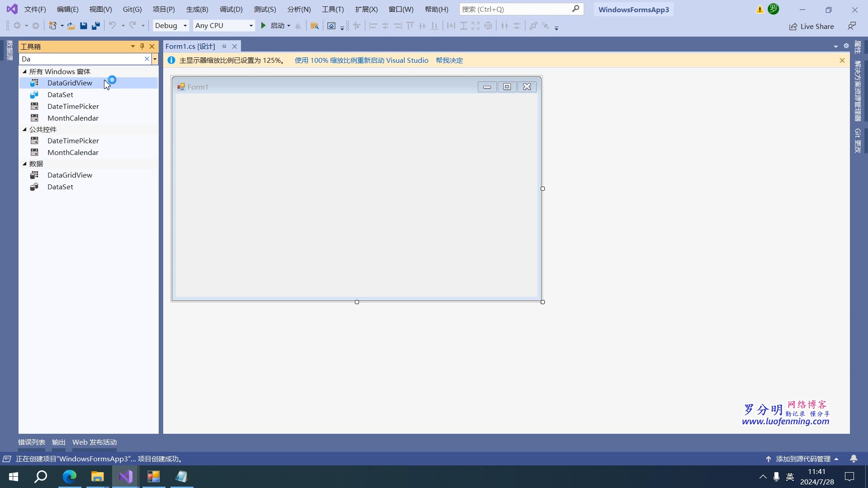Open the Git 更改 side tab
This screenshot has height=488, width=868.
(858, 141)
